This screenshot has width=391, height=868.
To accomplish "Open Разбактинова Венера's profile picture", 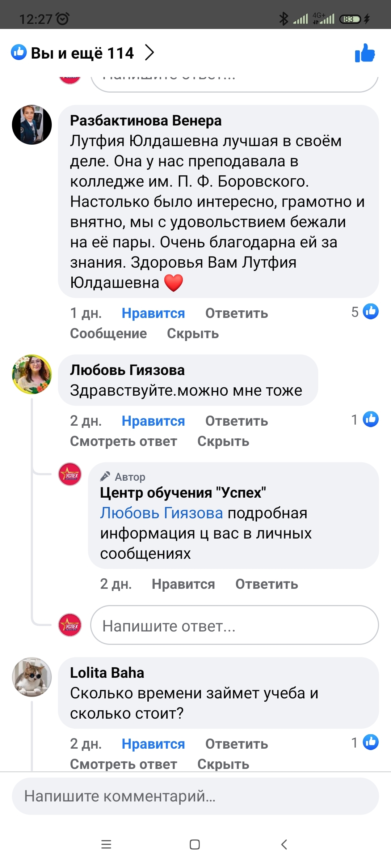I will click(x=32, y=125).
